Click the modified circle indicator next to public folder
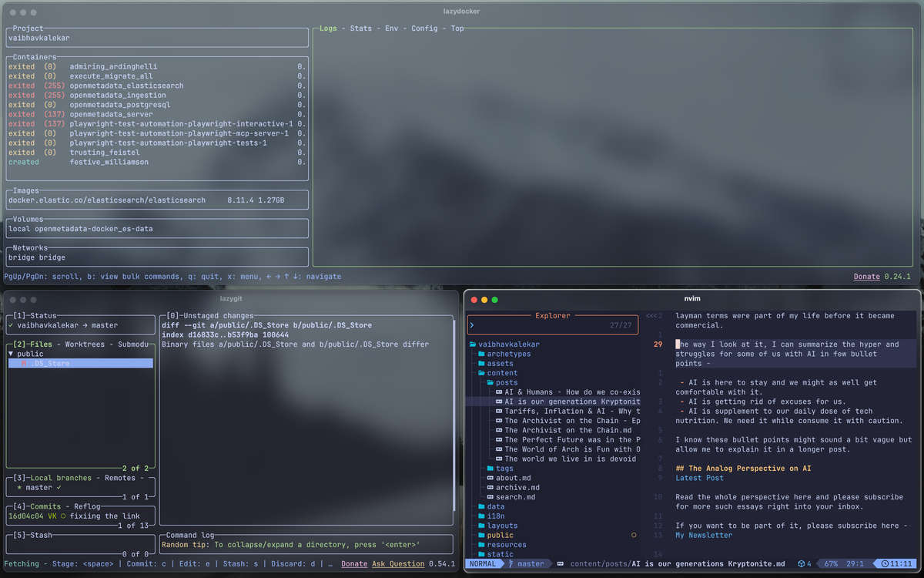The height and width of the screenshot is (578, 924). (634, 535)
